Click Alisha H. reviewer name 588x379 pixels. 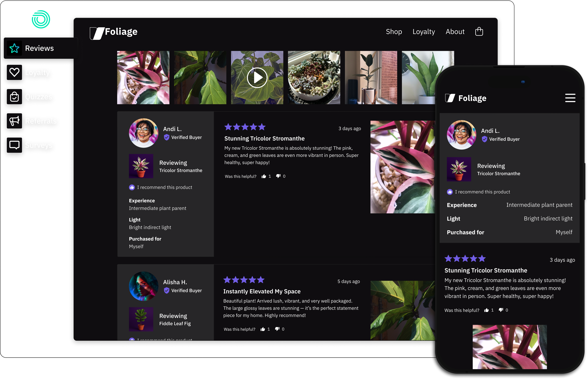175,282
